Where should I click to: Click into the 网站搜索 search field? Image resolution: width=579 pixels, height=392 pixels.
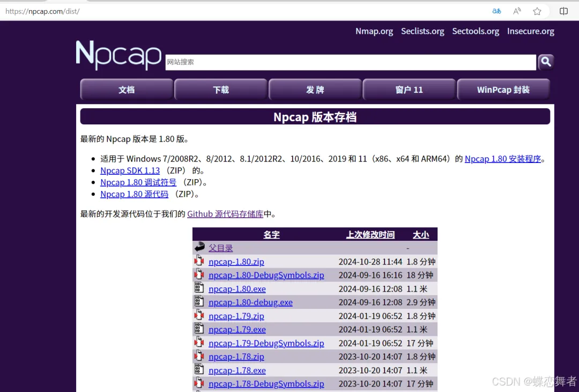(x=351, y=62)
